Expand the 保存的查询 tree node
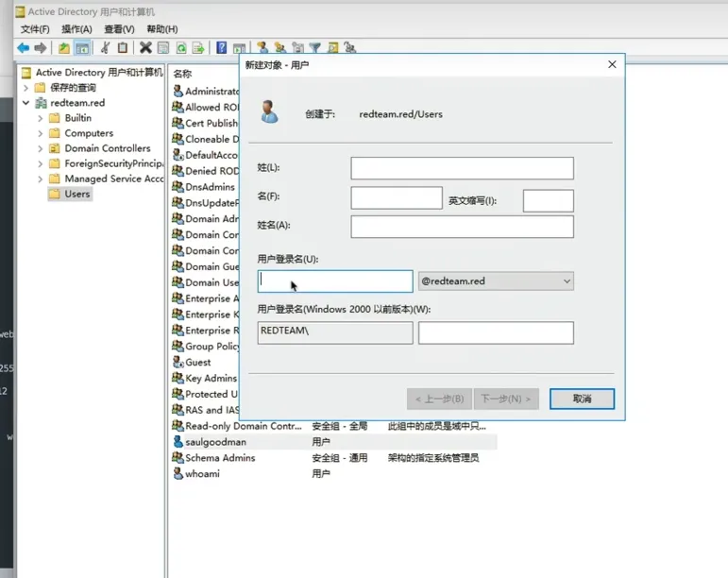 pos(26,87)
